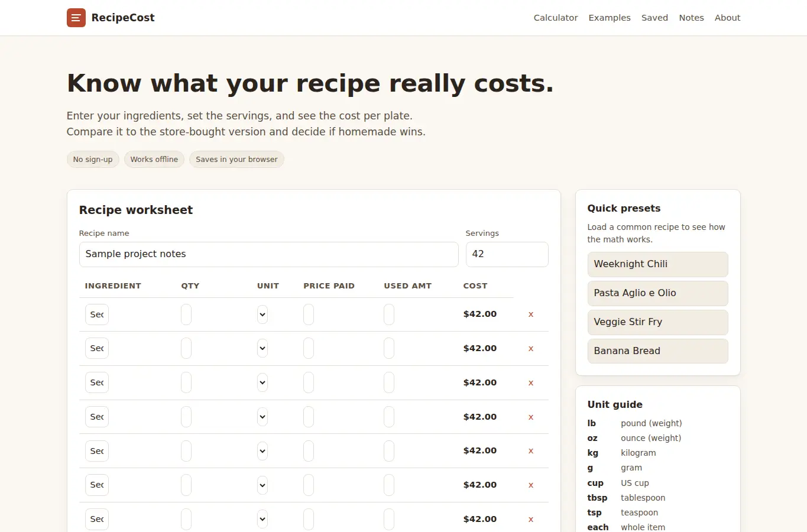Click the RecipeCost logo icon

point(76,18)
